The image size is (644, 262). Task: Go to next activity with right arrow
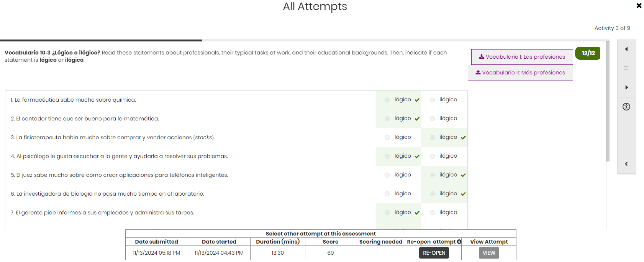click(x=626, y=87)
